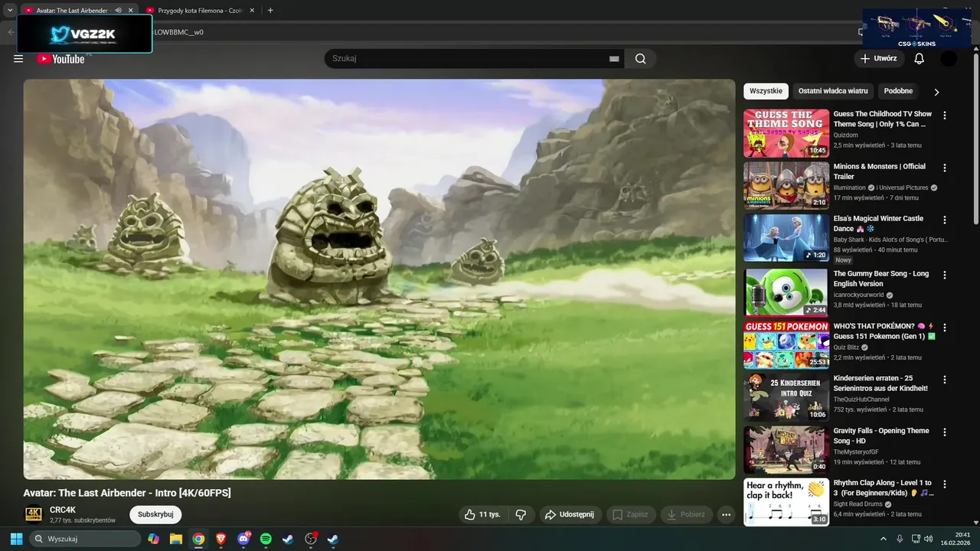Close the Avatar: The Last Airbender tab

(x=131, y=11)
